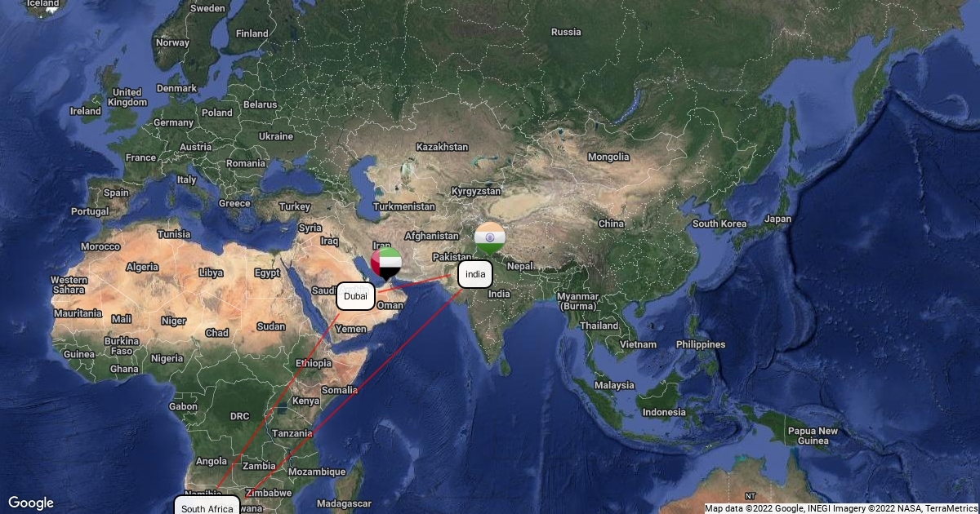Open the Google logo link
Image resolution: width=980 pixels, height=514 pixels.
coord(30,503)
